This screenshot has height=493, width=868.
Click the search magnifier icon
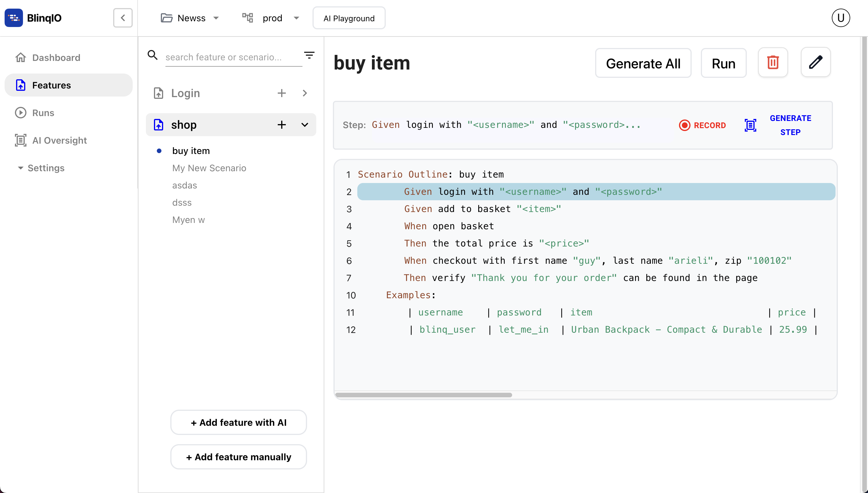[153, 55]
